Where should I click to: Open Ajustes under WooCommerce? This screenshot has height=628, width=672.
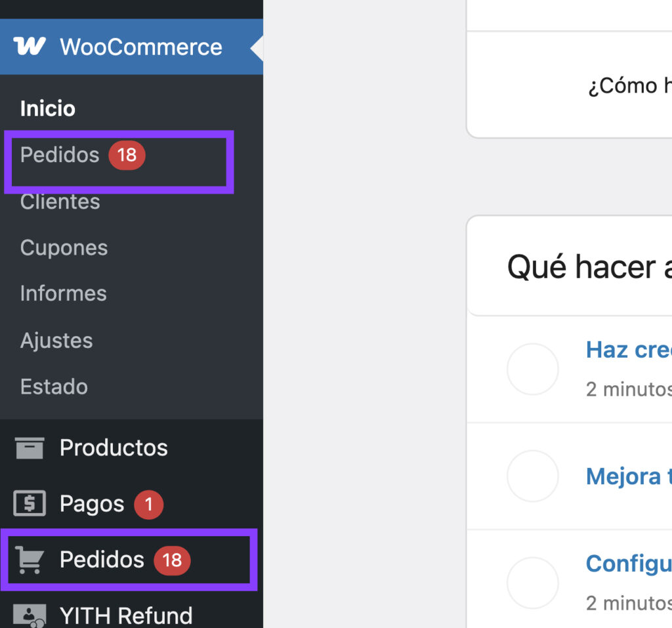56,340
